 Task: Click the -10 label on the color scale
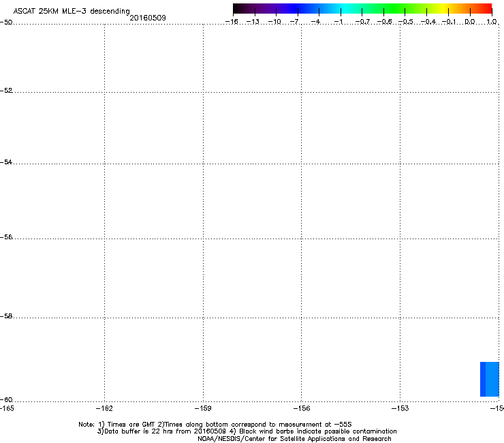coord(274,22)
